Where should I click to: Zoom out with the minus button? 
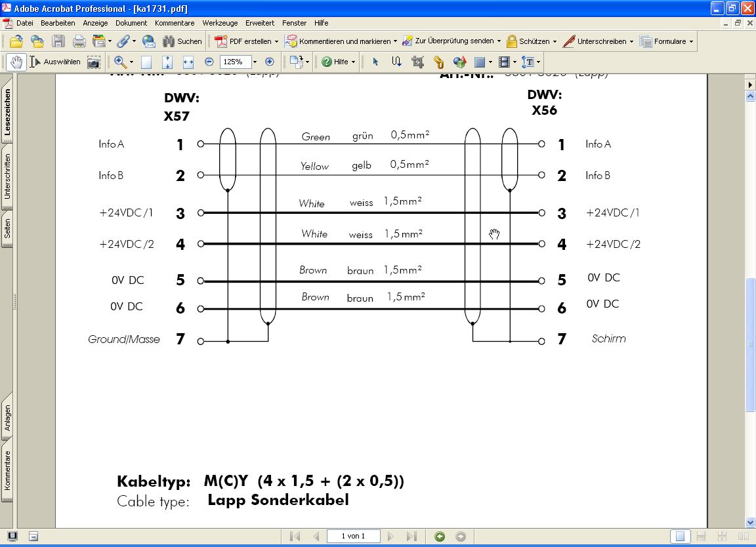[x=209, y=62]
